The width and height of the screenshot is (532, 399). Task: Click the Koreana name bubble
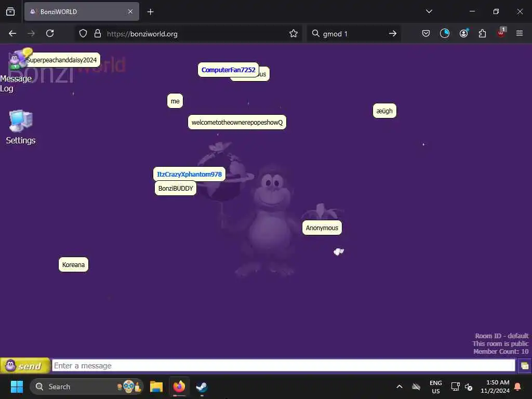[x=73, y=264]
